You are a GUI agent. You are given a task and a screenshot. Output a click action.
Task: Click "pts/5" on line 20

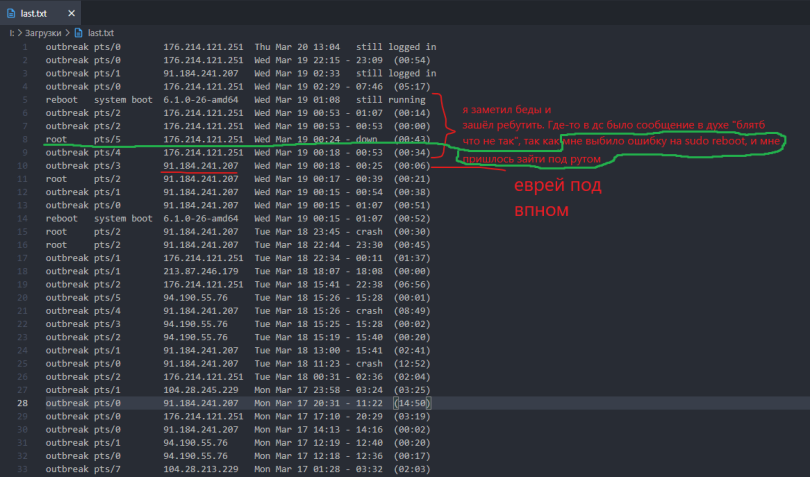[107, 298]
